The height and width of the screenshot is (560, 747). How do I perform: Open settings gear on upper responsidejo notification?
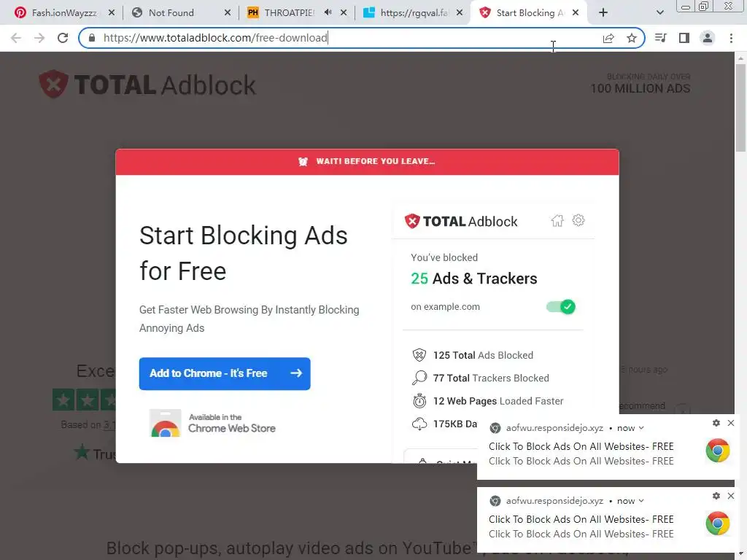click(716, 423)
